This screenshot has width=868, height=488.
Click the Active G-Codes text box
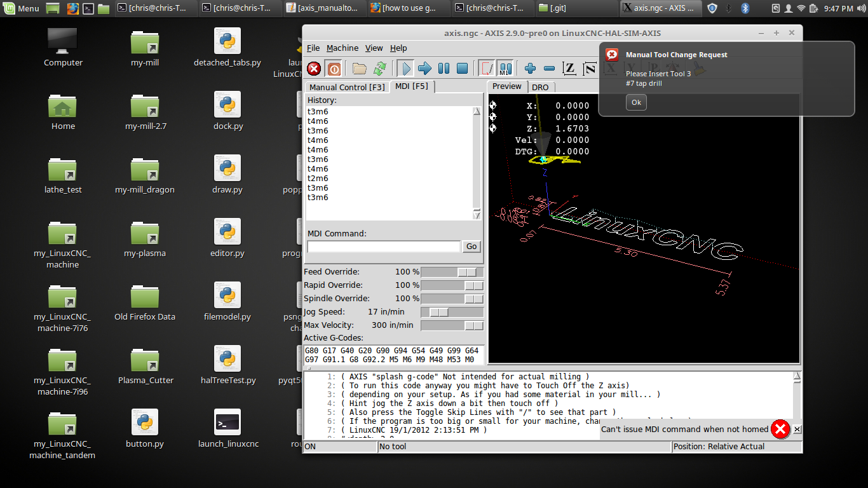[x=394, y=355]
